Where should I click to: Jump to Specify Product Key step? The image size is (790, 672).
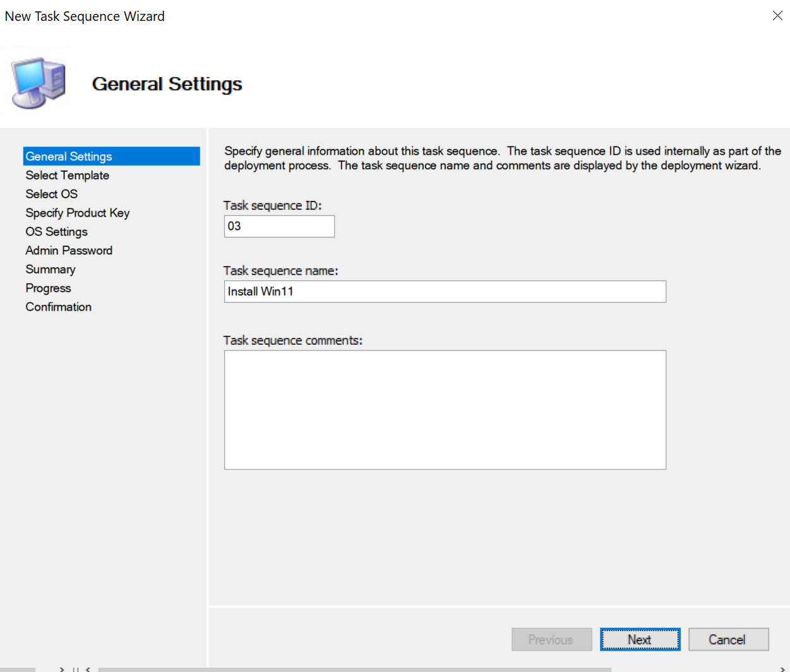pyautogui.click(x=78, y=213)
